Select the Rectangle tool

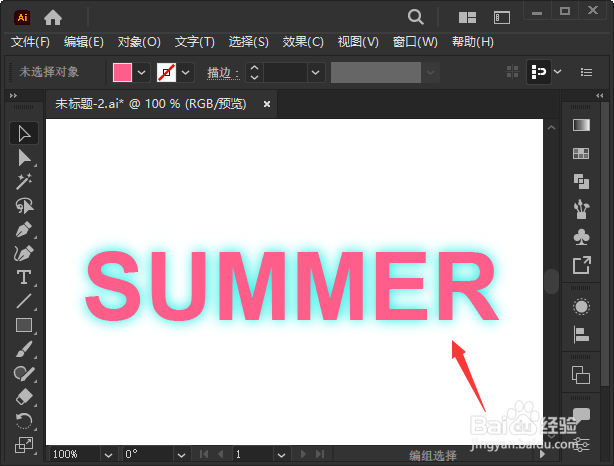24,325
